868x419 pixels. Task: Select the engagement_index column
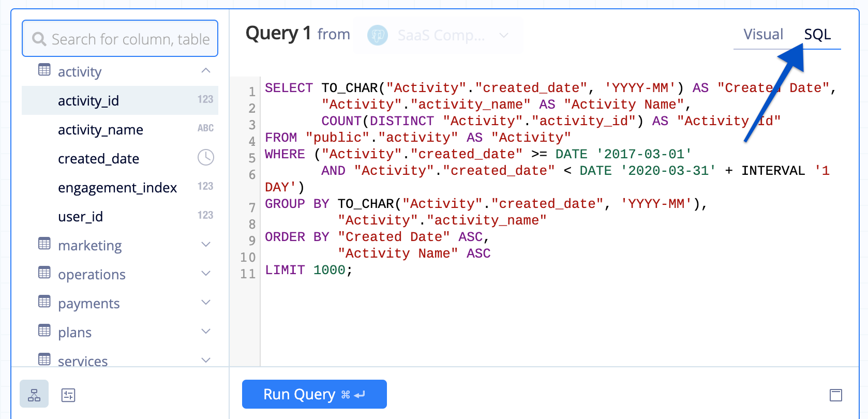(x=117, y=187)
